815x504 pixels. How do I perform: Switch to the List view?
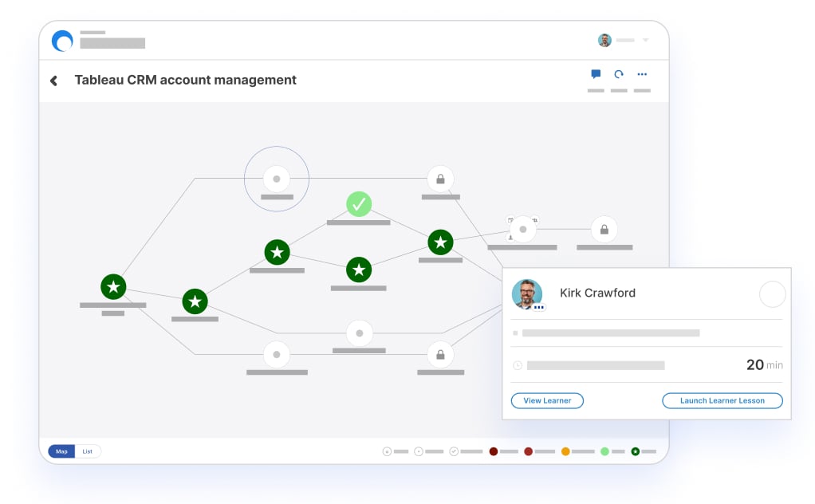click(88, 451)
